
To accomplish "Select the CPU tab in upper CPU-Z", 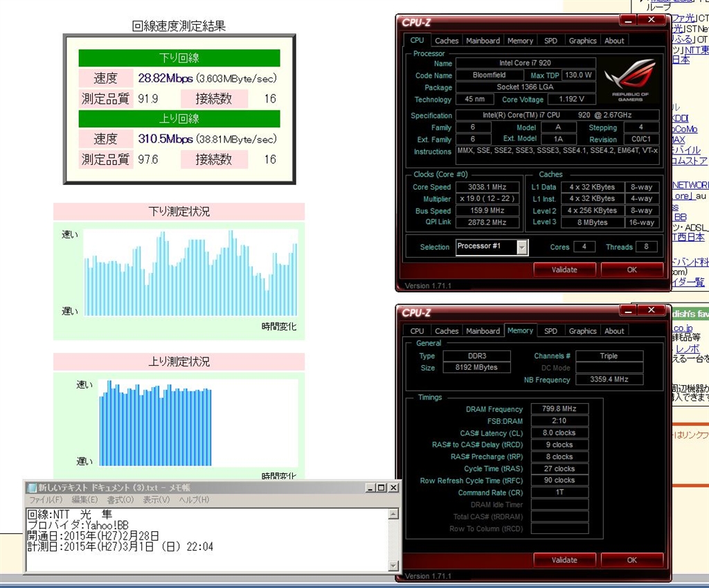I will click(x=417, y=40).
